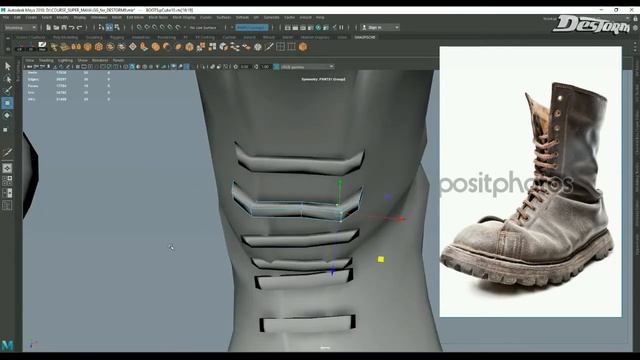Viewport: 640px width, 360px height.
Task: Click the white diamond shelf icon
Action: pyautogui.click(x=133, y=47)
